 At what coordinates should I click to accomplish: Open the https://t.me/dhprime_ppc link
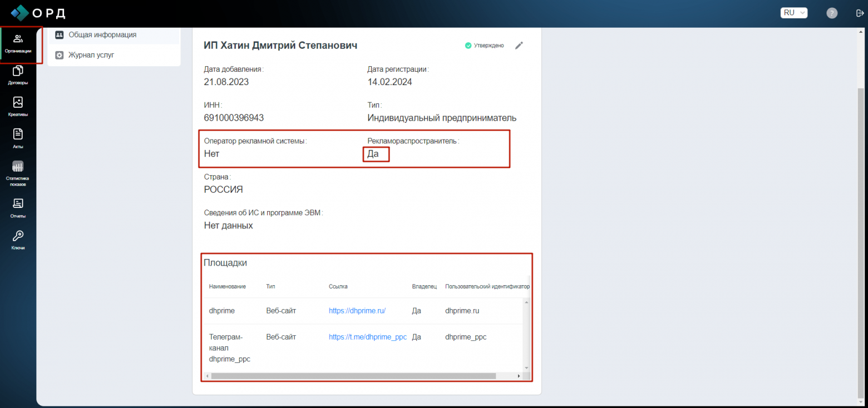click(x=368, y=337)
